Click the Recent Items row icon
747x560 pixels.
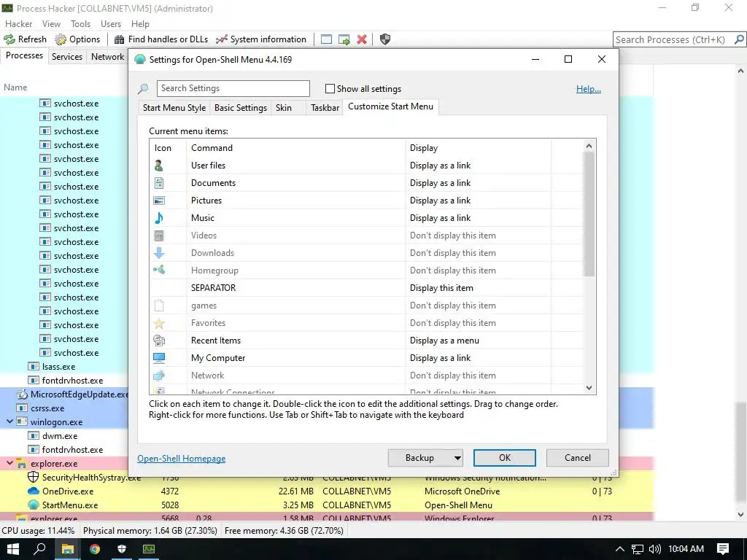(x=159, y=341)
